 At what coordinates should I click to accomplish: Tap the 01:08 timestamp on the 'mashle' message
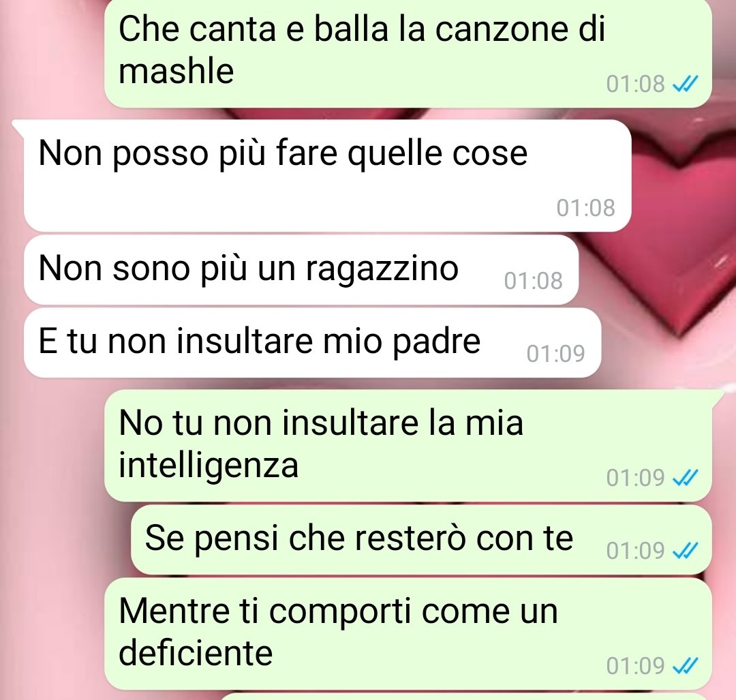636,85
